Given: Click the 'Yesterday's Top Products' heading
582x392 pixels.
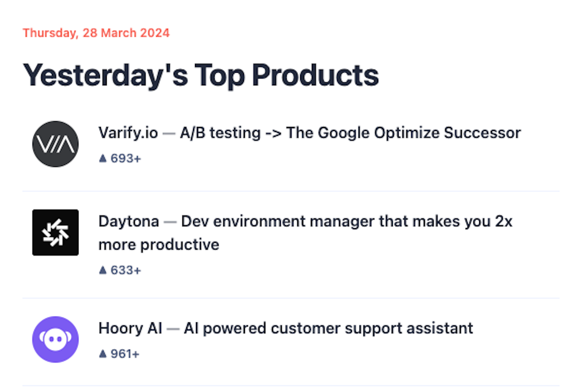Looking at the screenshot, I should tap(201, 75).
